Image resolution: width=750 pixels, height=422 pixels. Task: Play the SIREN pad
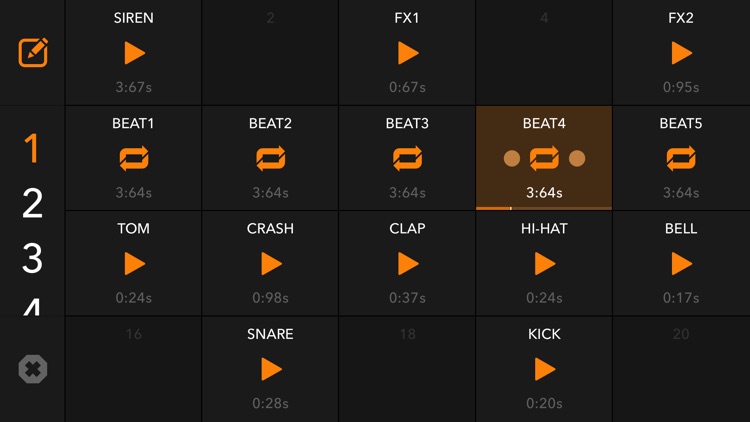[x=134, y=53]
